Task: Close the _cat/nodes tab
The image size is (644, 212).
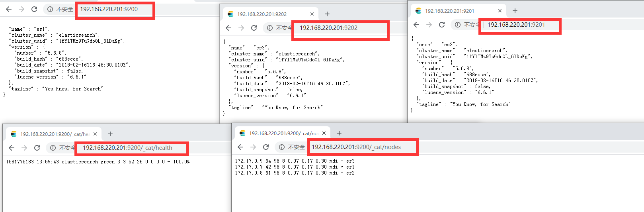Action: 324,133
